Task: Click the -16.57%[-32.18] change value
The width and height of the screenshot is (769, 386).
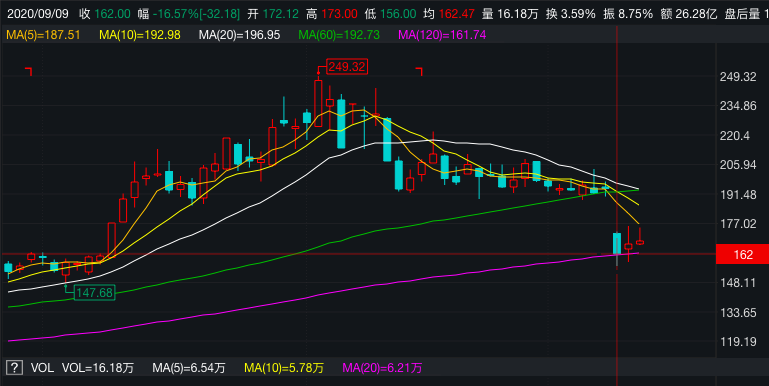Action: click(196, 14)
